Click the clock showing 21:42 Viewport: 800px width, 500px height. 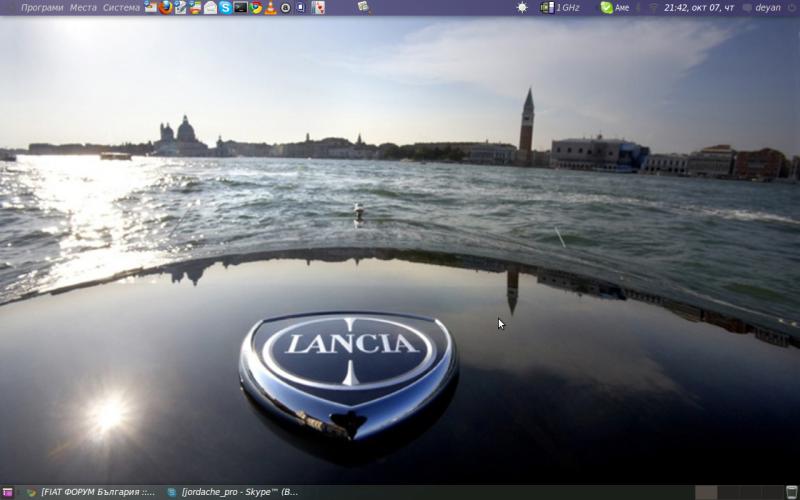700,7
